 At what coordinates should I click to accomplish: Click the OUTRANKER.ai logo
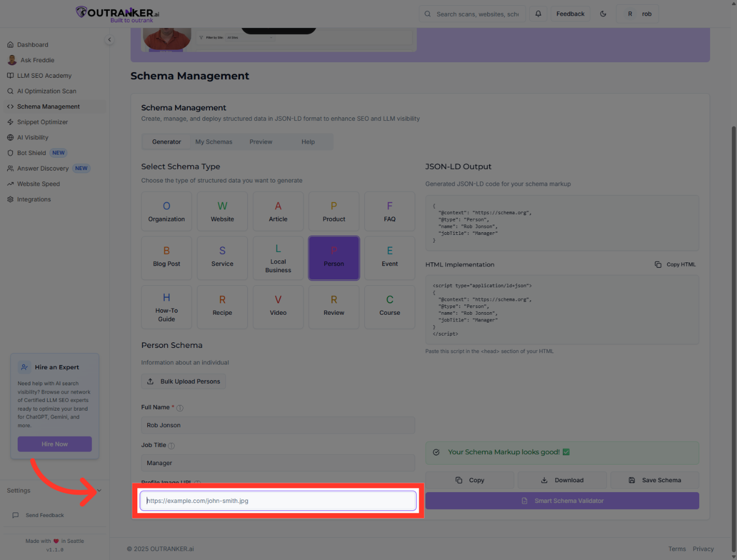(x=118, y=14)
